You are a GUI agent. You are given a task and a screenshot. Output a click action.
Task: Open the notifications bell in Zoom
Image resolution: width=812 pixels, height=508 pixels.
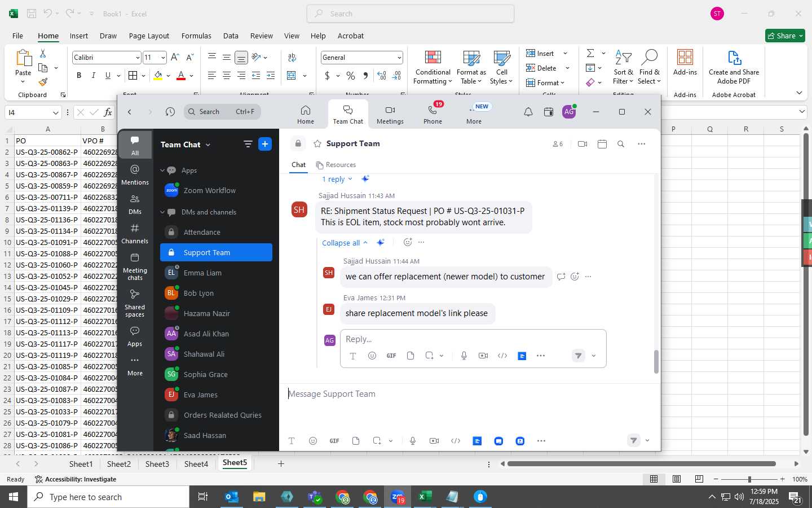(x=528, y=112)
